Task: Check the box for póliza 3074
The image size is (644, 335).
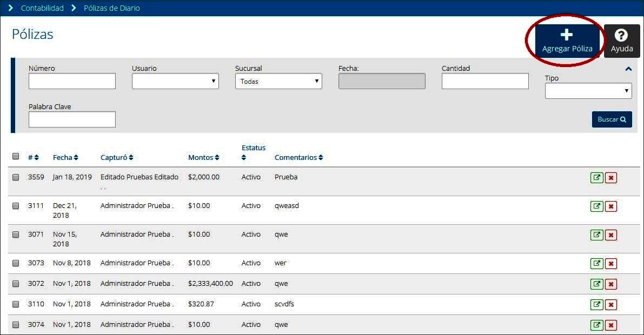Action: point(16,325)
